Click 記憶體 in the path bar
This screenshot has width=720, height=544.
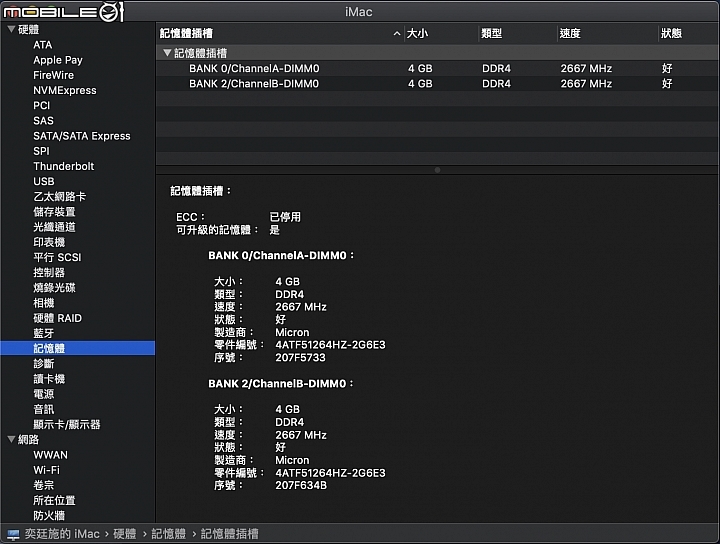pyautogui.click(x=169, y=534)
